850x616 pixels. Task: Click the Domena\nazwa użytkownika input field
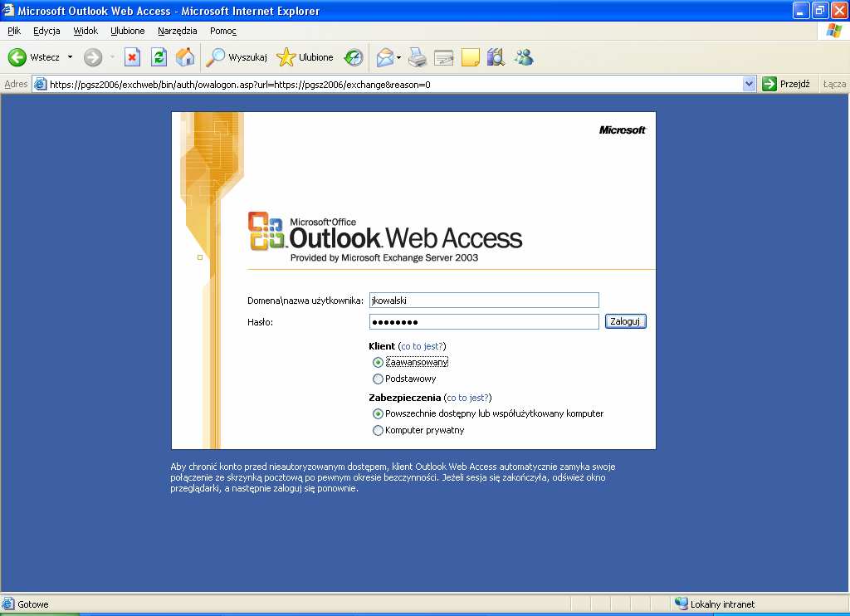tap(484, 300)
